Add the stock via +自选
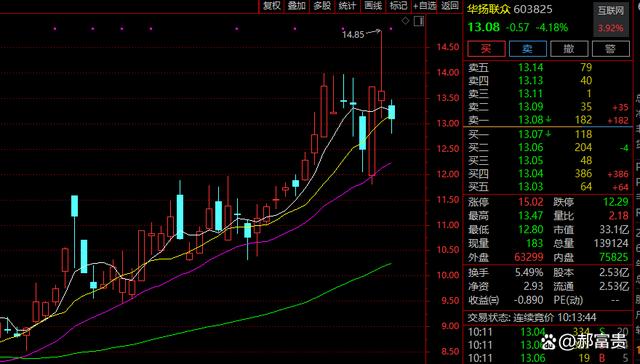This screenshot has height=364, width=640. (424, 6)
